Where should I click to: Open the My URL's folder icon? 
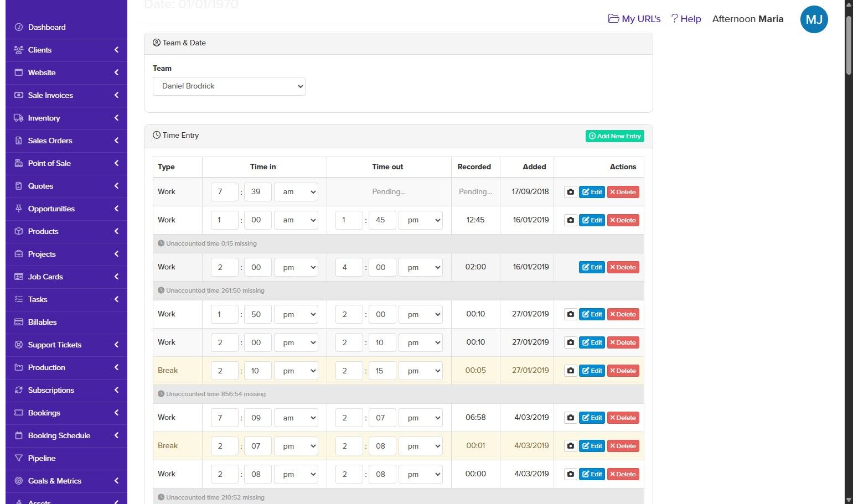tap(613, 19)
